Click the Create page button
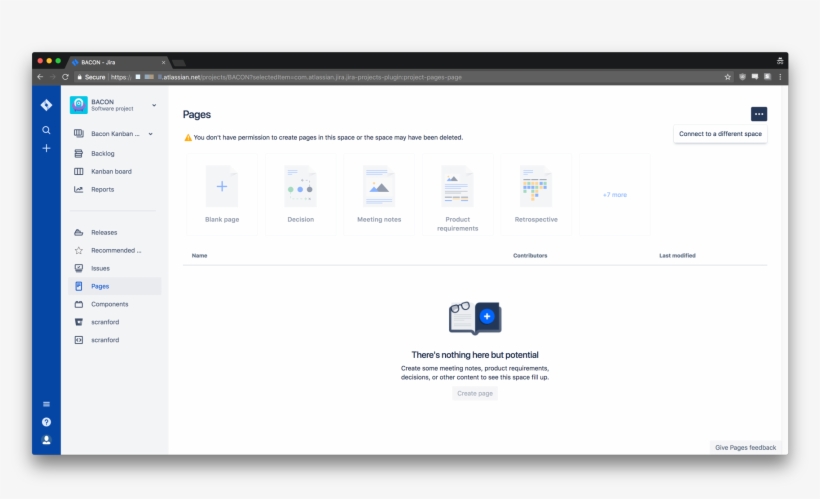 [x=475, y=393]
